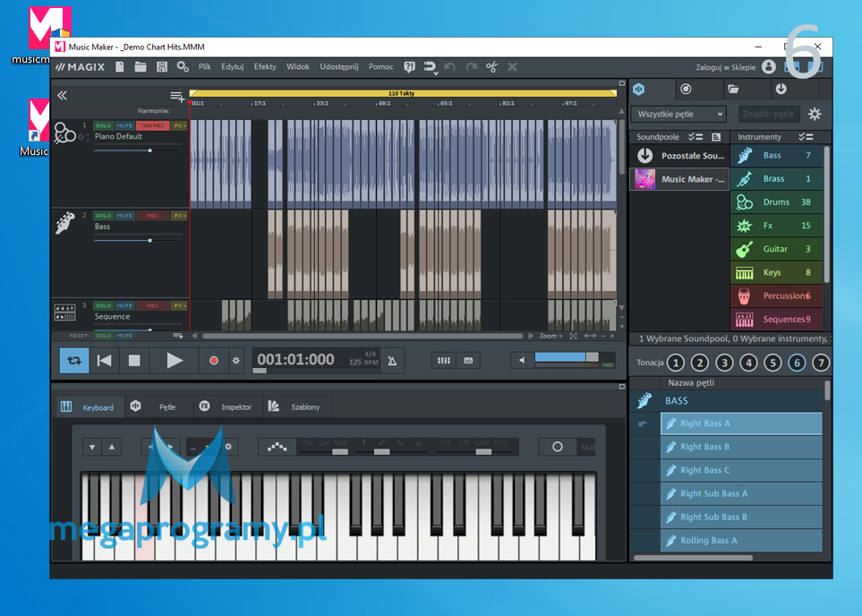Mute the Piano Default track
The height and width of the screenshot is (616, 862).
tap(124, 125)
